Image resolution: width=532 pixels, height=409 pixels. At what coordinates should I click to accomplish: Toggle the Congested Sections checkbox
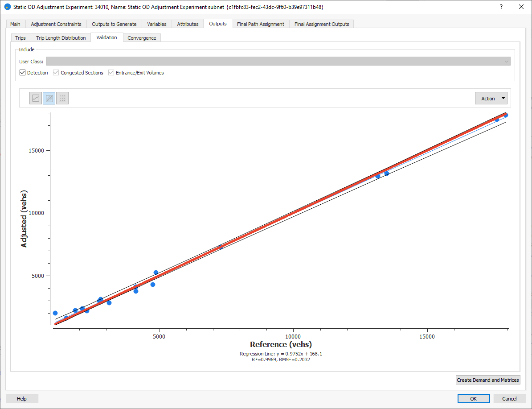(x=56, y=73)
